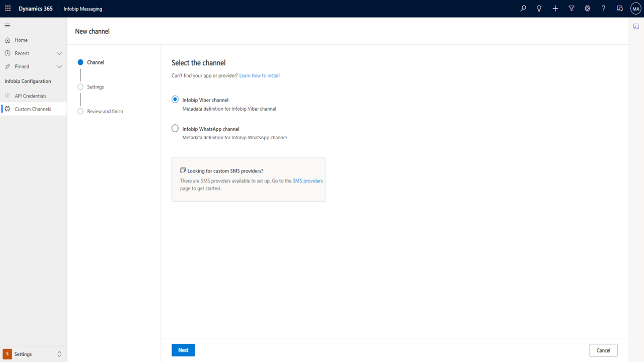Click Metadata definition for Infobip WhatsApp text

tap(234, 137)
